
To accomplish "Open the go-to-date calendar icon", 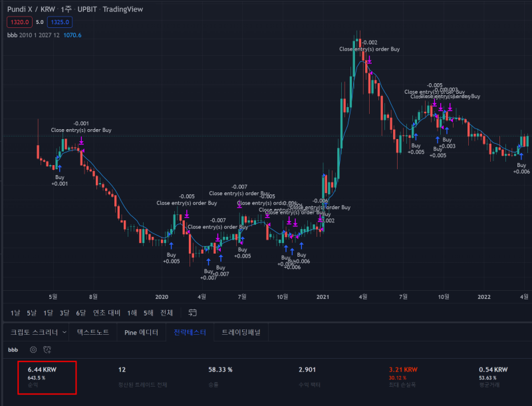I will 192,313.
